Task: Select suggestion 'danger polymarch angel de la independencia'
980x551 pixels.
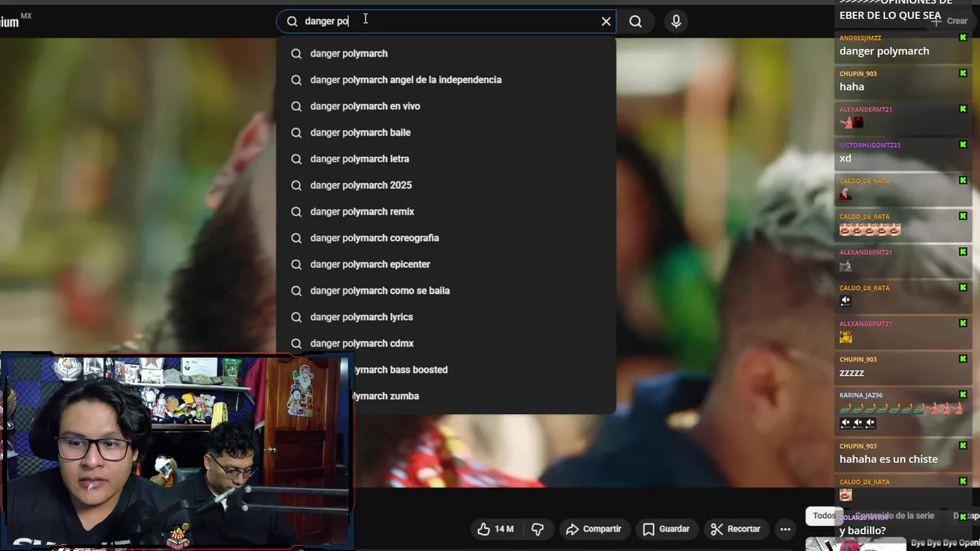Action: click(446, 80)
